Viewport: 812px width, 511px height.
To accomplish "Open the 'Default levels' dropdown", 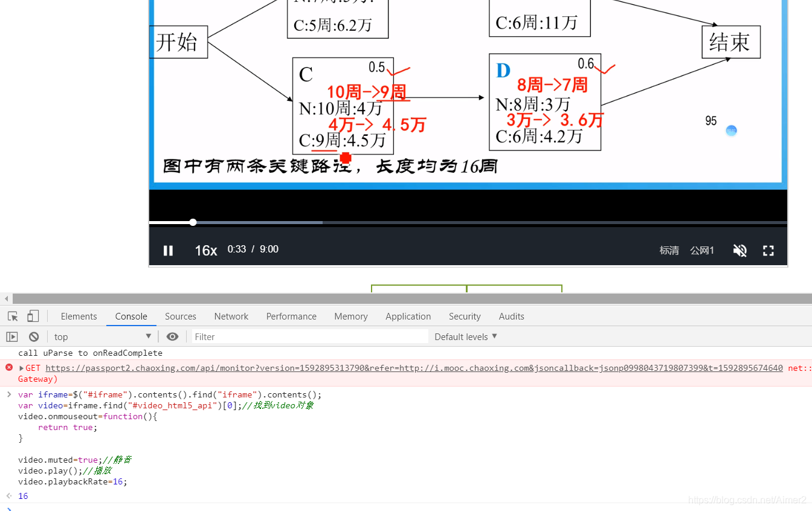I will (x=465, y=336).
